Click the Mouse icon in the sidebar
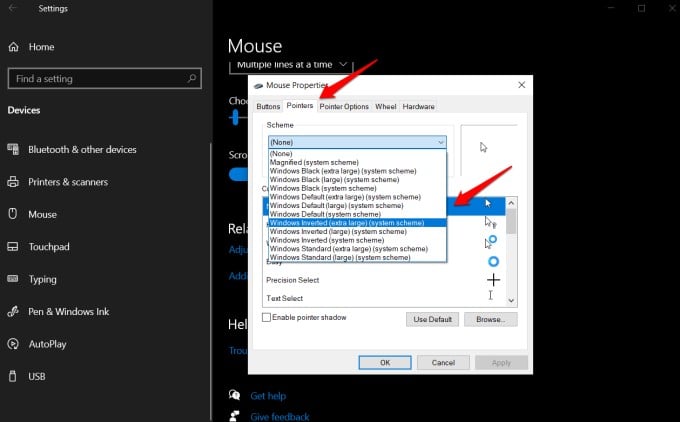This screenshot has width=680, height=422. click(x=13, y=214)
